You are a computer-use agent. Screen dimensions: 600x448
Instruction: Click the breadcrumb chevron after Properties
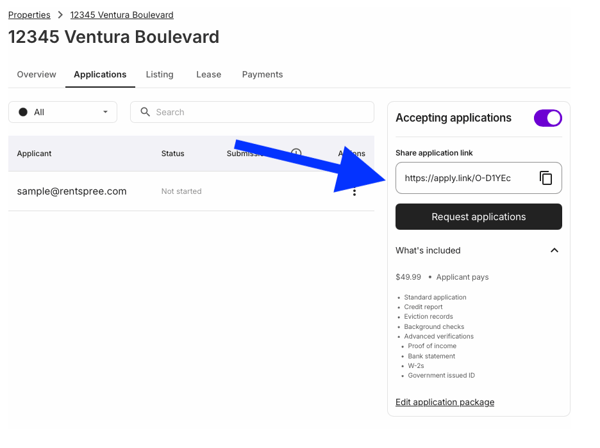[60, 15]
